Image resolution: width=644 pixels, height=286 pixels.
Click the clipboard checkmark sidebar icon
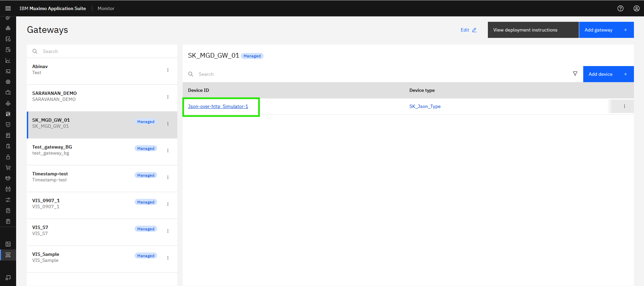click(x=8, y=211)
